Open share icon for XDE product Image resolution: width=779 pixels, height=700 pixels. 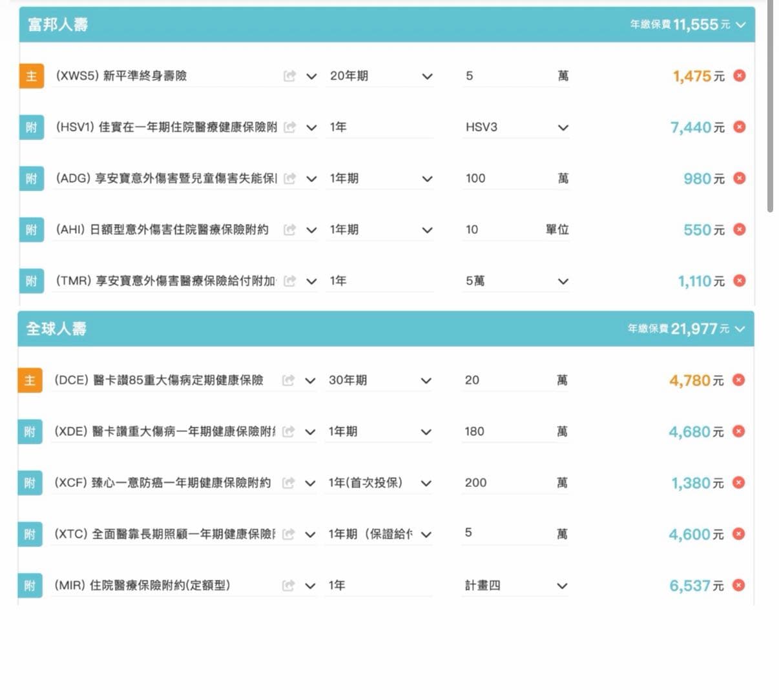pyautogui.click(x=288, y=431)
